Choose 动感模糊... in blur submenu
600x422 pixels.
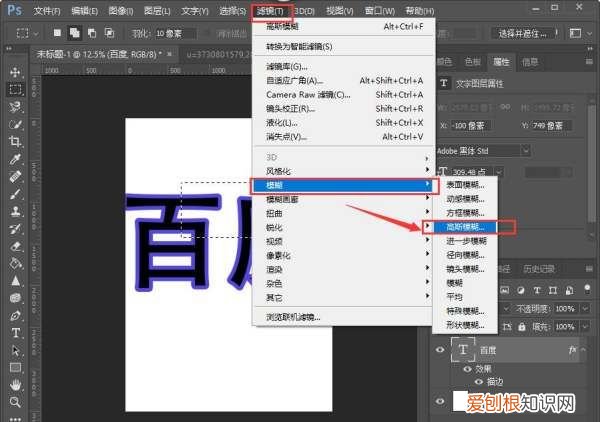point(465,199)
